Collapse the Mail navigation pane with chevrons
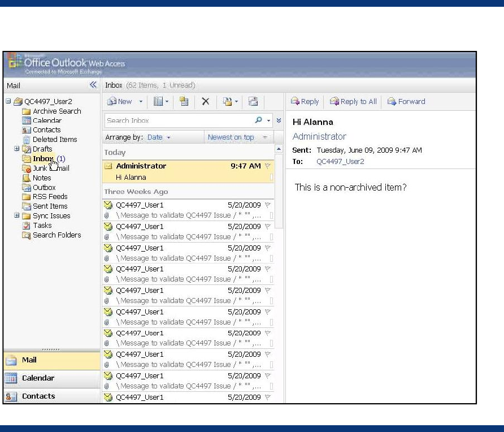The image size is (504, 432). coord(93,85)
